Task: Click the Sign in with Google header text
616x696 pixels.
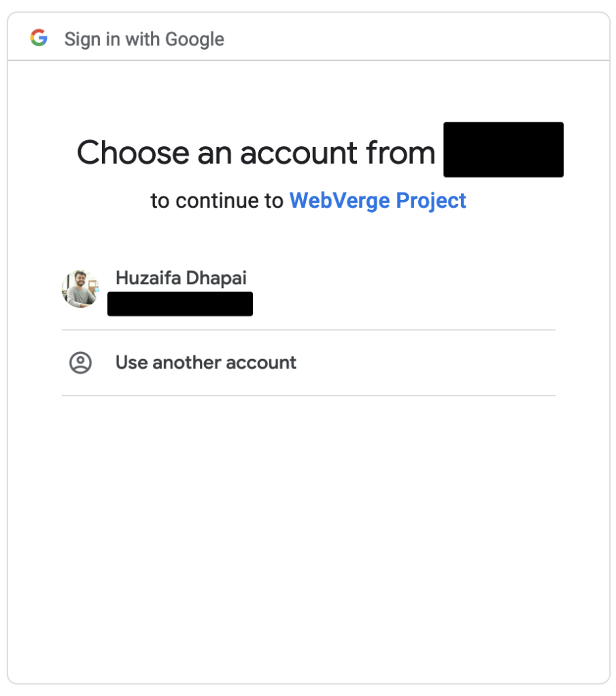Action: (143, 39)
